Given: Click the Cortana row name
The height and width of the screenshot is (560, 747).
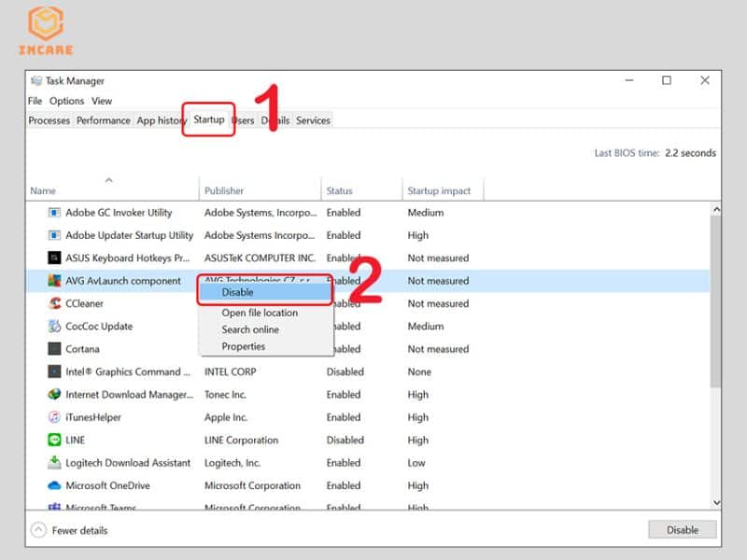Looking at the screenshot, I should 82,348.
